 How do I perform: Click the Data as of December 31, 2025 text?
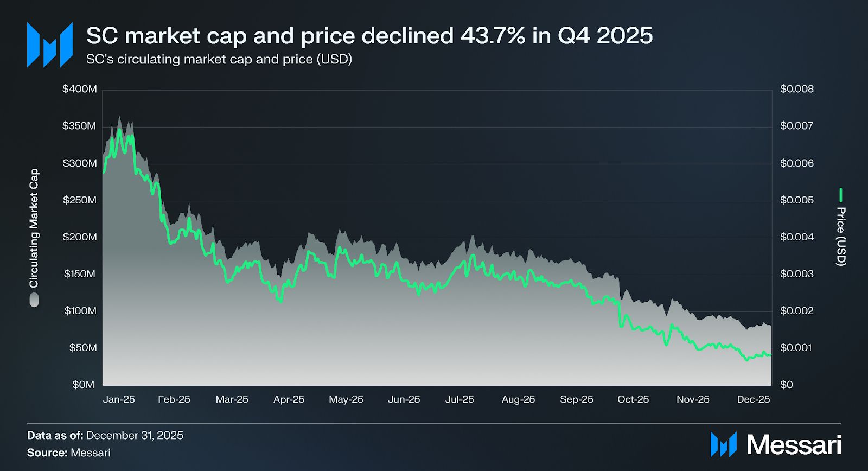point(105,435)
